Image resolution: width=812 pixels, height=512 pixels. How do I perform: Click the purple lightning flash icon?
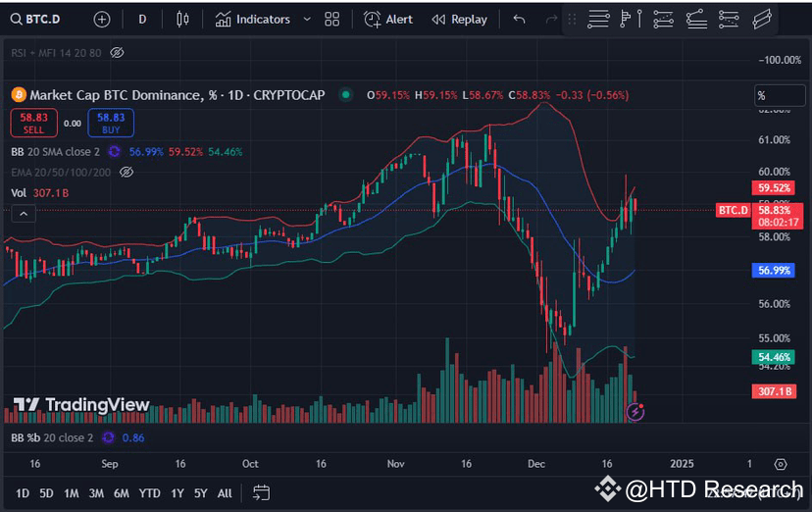click(635, 412)
